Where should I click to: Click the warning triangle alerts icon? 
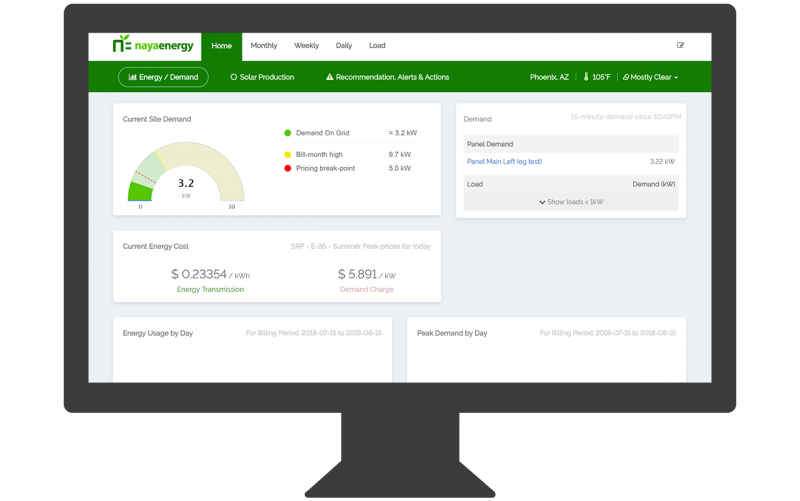329,77
